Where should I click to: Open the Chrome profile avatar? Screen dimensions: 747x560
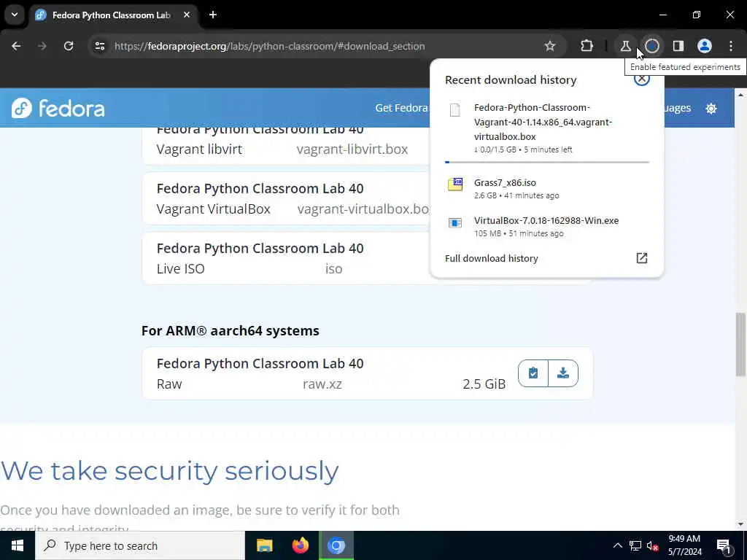tap(704, 46)
